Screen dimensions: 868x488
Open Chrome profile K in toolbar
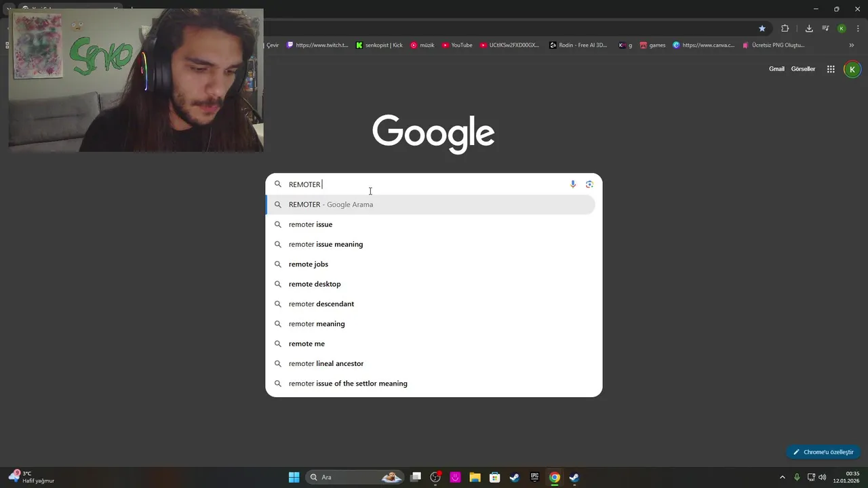pyautogui.click(x=842, y=28)
